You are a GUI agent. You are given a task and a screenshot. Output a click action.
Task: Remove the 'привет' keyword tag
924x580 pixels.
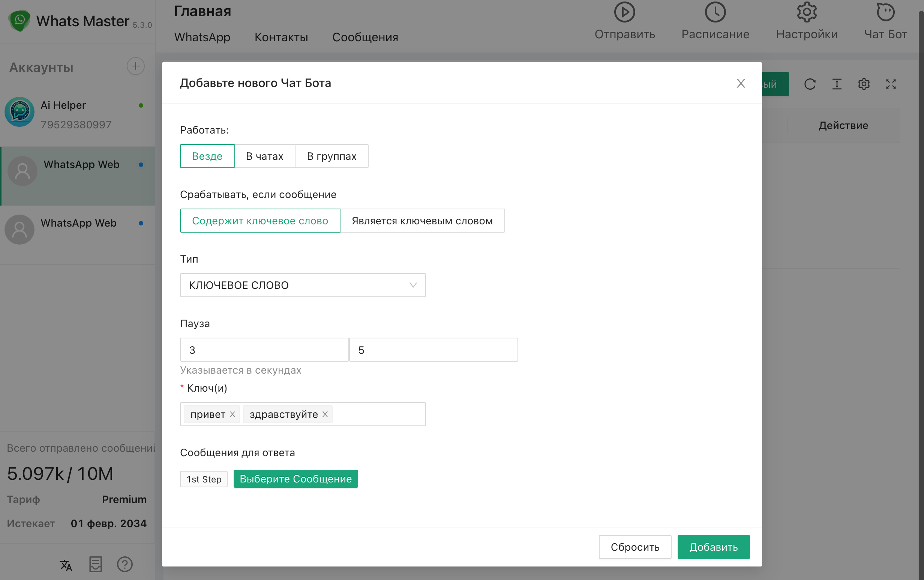pos(232,414)
